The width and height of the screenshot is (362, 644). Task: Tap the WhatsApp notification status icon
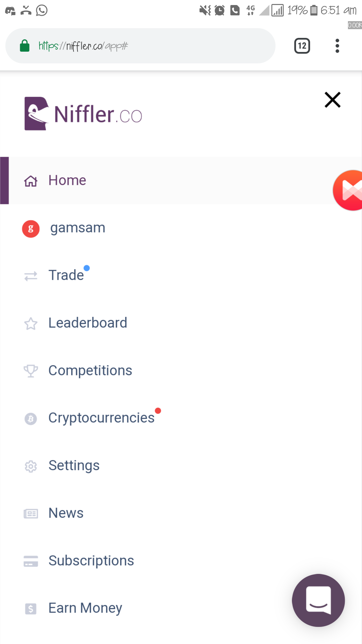tap(42, 10)
